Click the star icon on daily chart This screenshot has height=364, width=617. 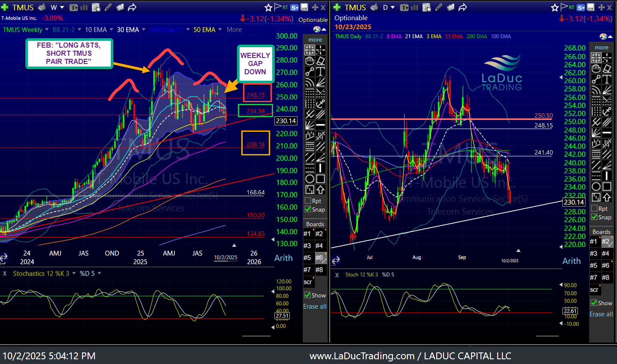pyautogui.click(x=555, y=7)
